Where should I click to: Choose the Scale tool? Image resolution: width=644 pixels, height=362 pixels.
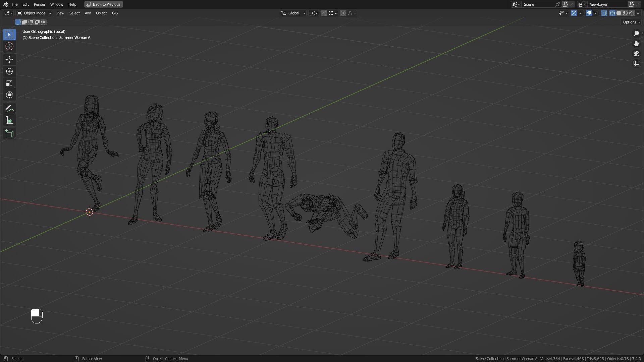tap(9, 83)
